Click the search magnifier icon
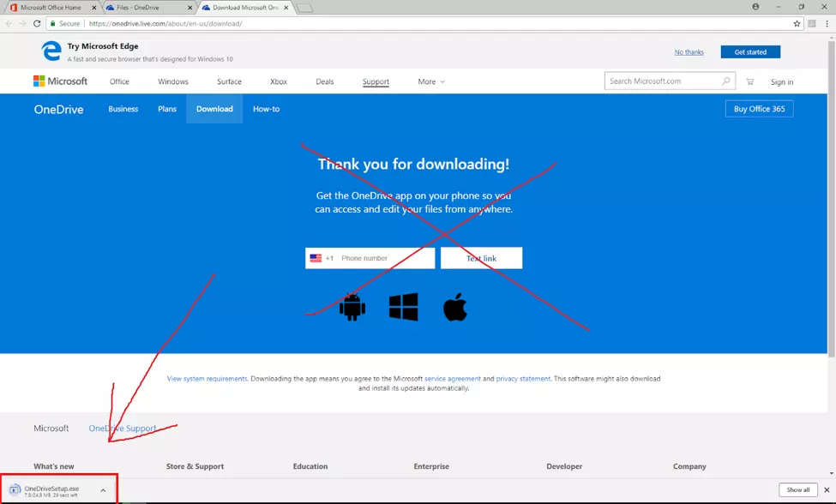The width and height of the screenshot is (836, 504). point(725,81)
